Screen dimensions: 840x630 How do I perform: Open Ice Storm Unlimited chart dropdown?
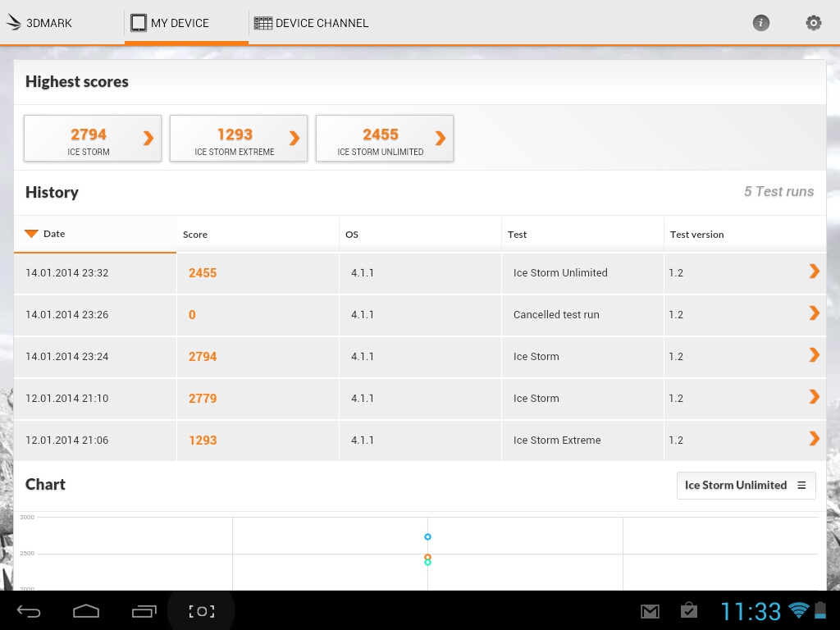(746, 486)
